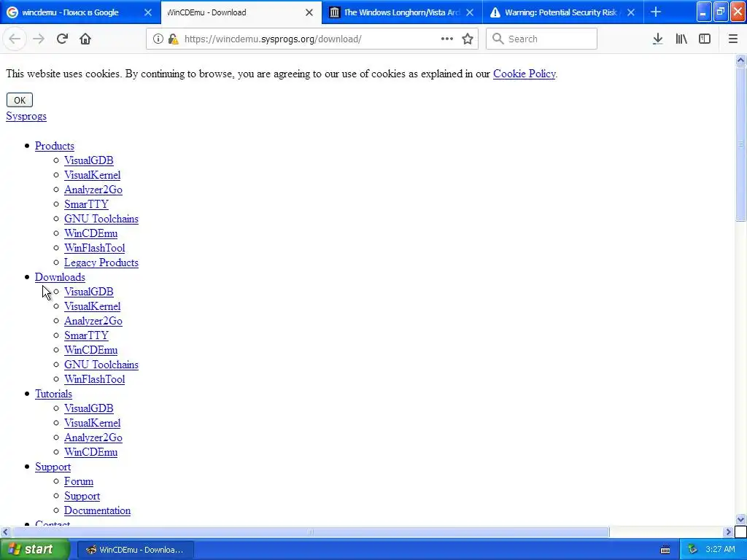Open the Products menu link
747x560 pixels.
click(x=54, y=146)
